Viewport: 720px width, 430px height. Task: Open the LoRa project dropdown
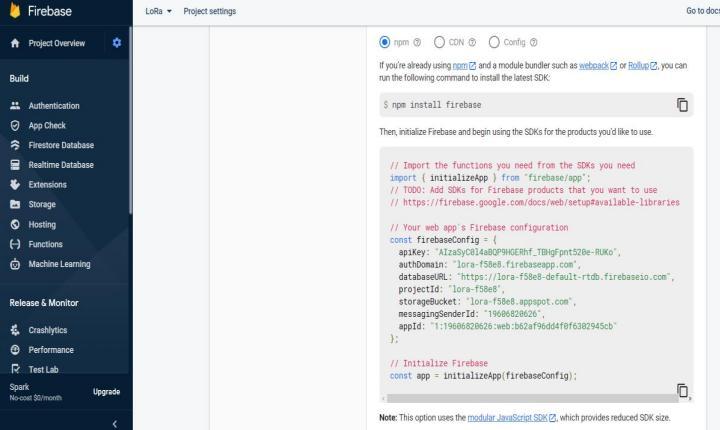click(158, 11)
